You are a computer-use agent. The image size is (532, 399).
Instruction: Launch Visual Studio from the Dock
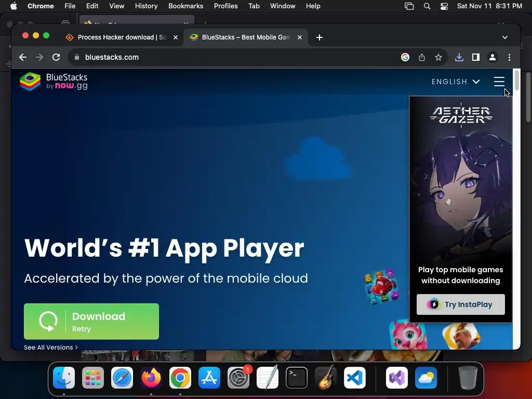[397, 378]
